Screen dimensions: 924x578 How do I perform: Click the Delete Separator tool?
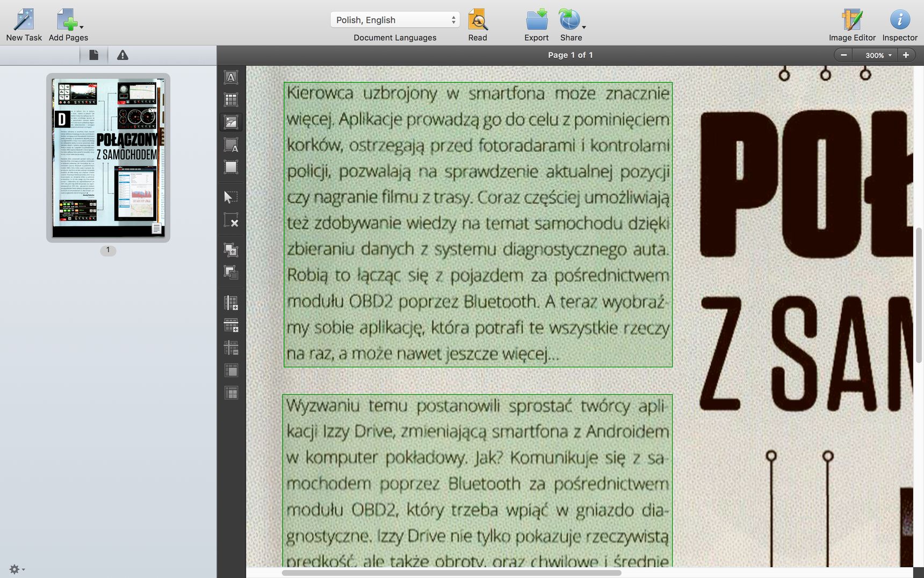tap(231, 348)
